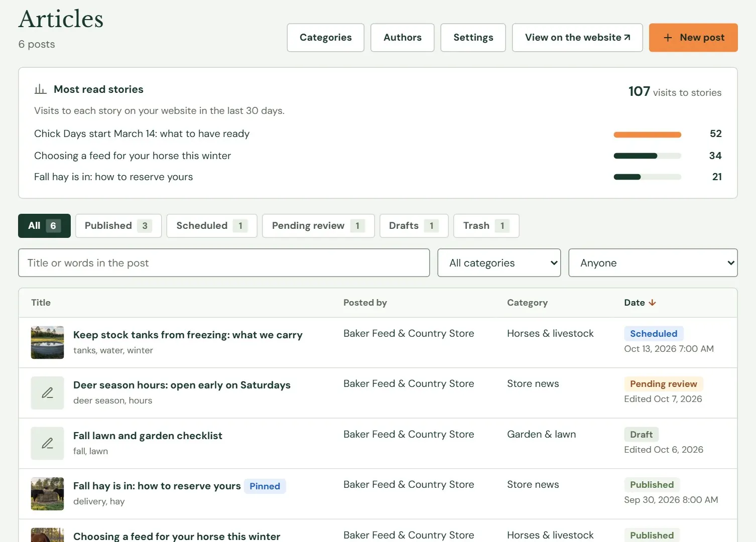Click the pencil icon for Fall lawn and garden checklist
The width and height of the screenshot is (756, 542).
(47, 444)
